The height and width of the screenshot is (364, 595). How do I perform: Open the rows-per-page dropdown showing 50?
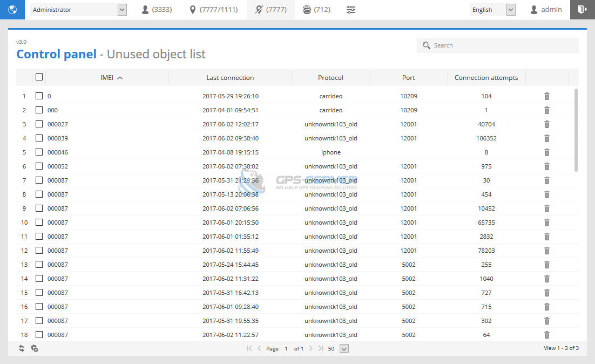(344, 348)
